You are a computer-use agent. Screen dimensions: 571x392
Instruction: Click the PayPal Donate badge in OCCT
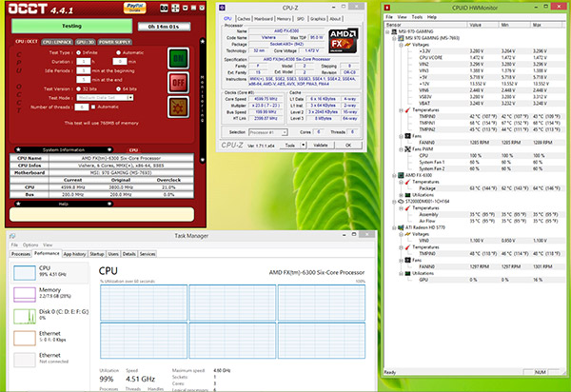(x=135, y=8)
